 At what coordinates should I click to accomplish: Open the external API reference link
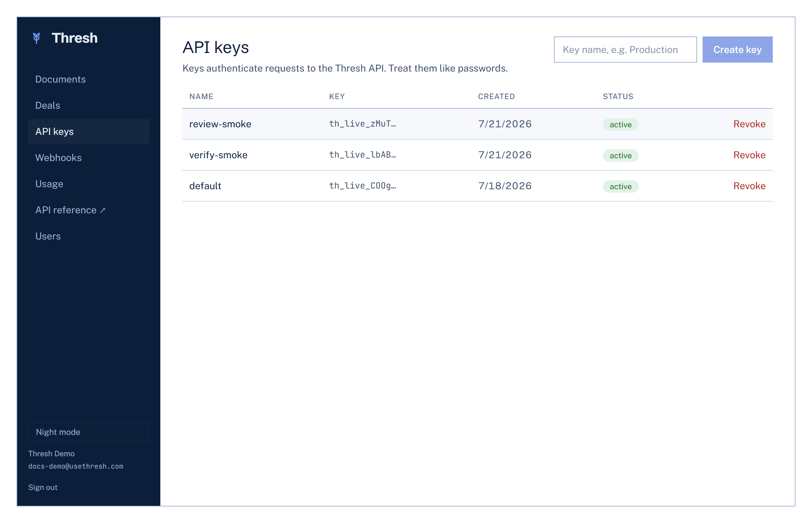(x=89, y=210)
